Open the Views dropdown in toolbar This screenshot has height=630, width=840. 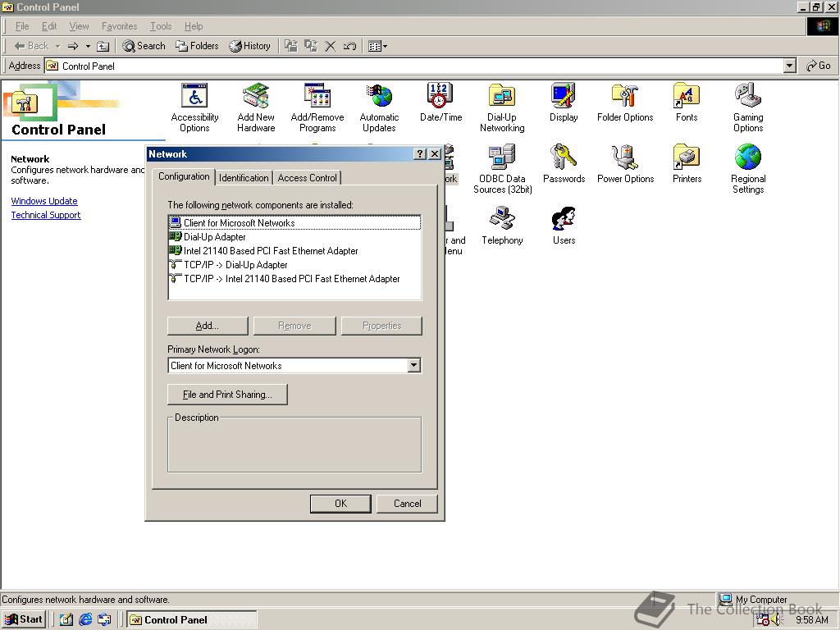coord(377,46)
